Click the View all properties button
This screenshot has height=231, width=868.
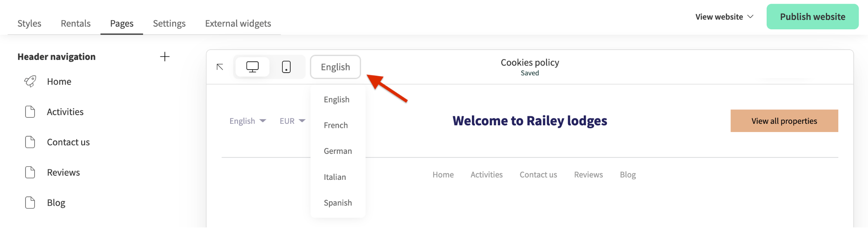(x=784, y=121)
